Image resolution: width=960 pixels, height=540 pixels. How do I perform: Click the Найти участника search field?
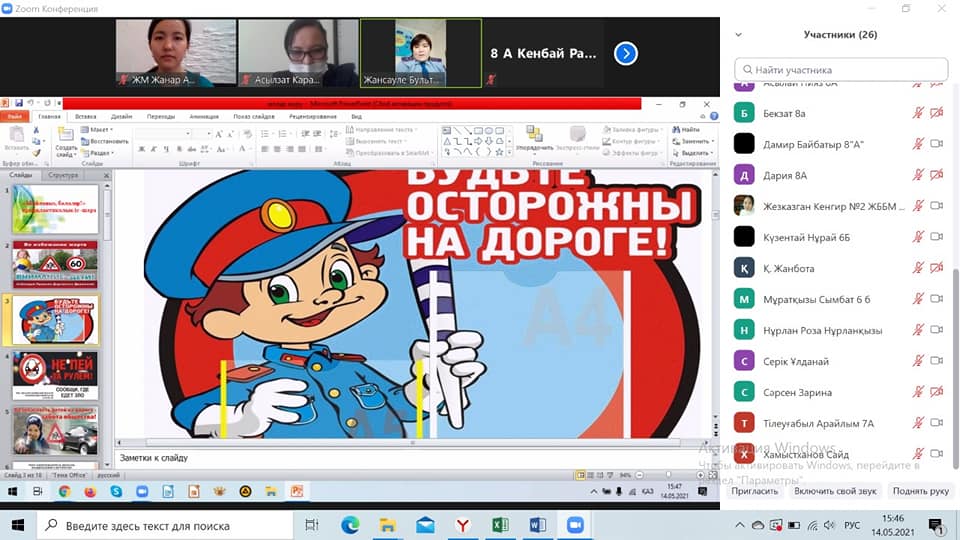click(840, 69)
